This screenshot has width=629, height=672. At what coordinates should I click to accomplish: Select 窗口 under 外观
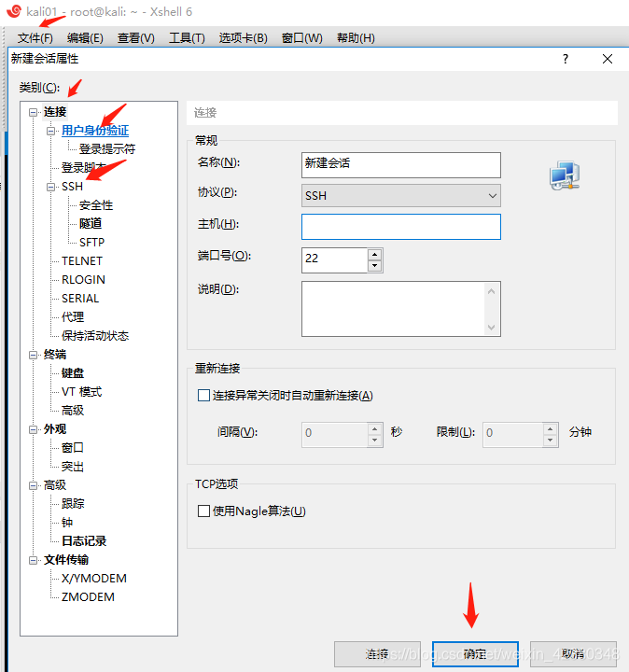coord(73,448)
